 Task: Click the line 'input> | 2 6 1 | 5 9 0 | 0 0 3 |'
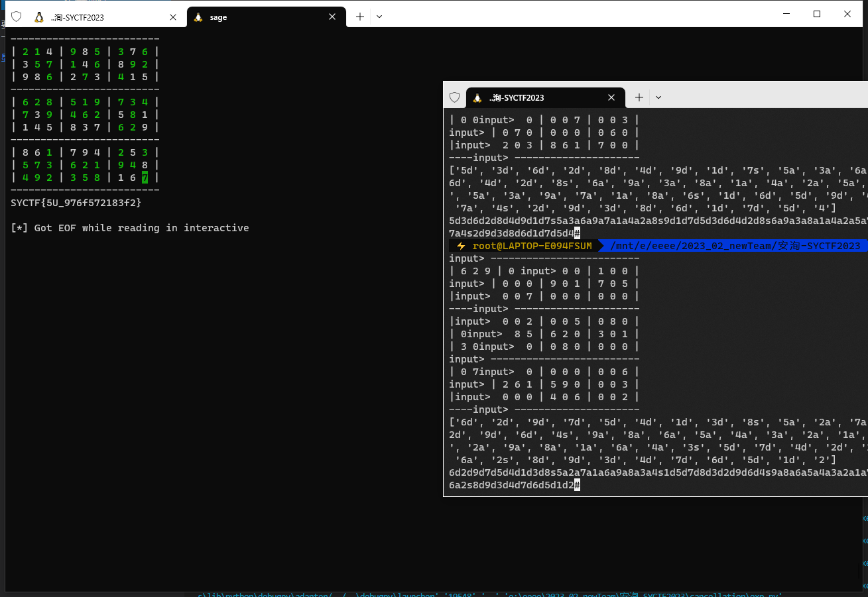544,384
